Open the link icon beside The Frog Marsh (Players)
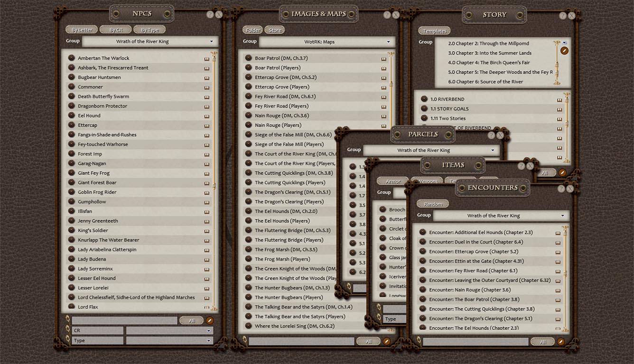This screenshot has width=634, height=364. click(x=383, y=259)
